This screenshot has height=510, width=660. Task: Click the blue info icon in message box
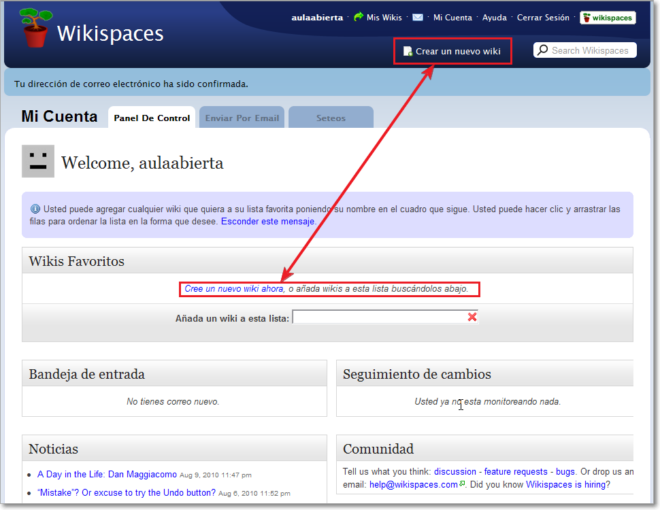[x=35, y=209]
